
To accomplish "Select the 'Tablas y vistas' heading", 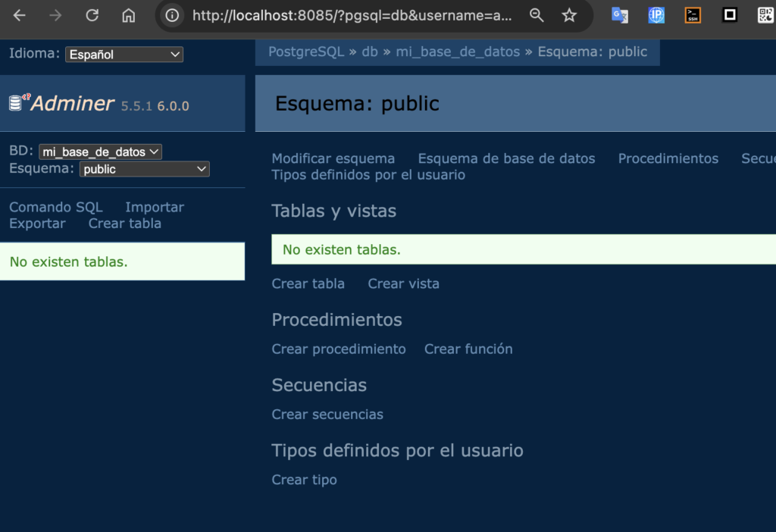I will pos(334,211).
